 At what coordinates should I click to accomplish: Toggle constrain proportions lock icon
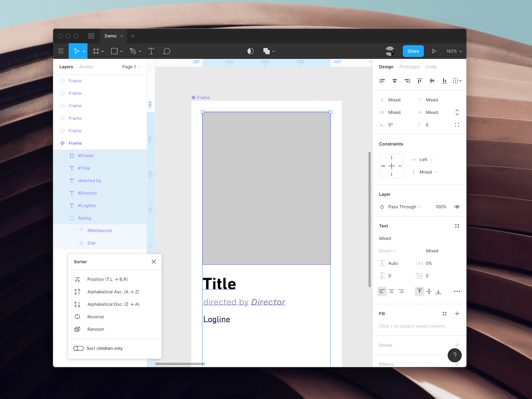(457, 112)
